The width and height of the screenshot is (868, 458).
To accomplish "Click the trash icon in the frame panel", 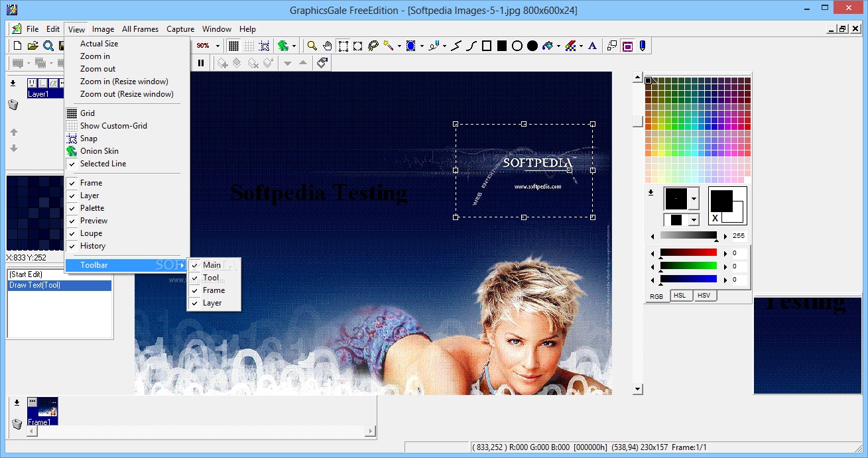I will 17,424.
